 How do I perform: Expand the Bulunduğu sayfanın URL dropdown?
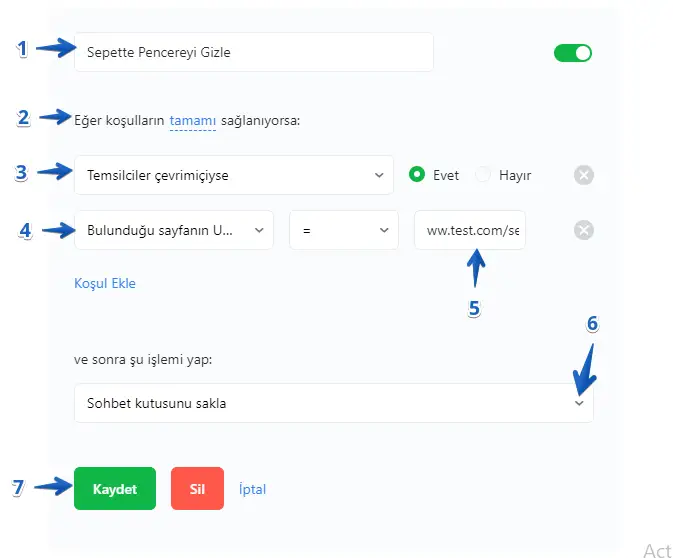click(174, 230)
